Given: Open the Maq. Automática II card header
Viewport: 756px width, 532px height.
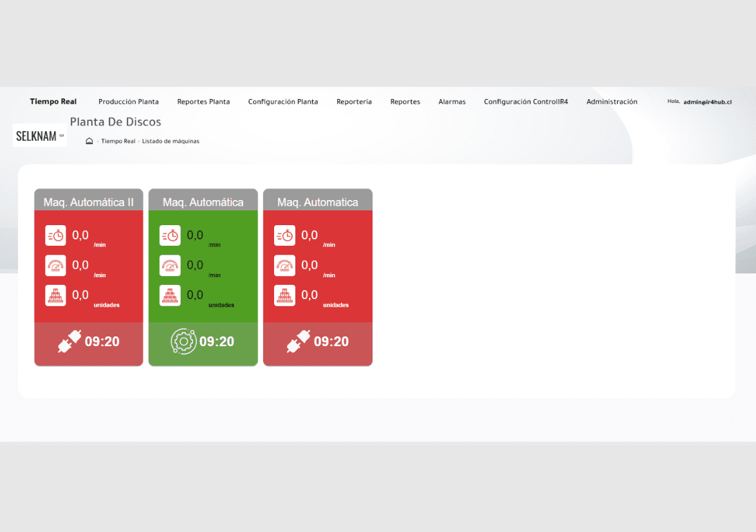Looking at the screenshot, I should [89, 201].
